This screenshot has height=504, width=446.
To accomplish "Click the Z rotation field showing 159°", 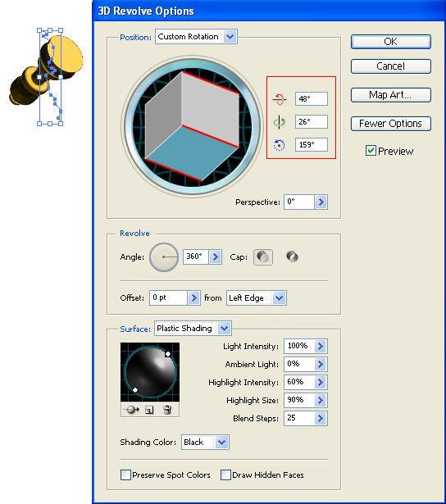I will 312,144.
